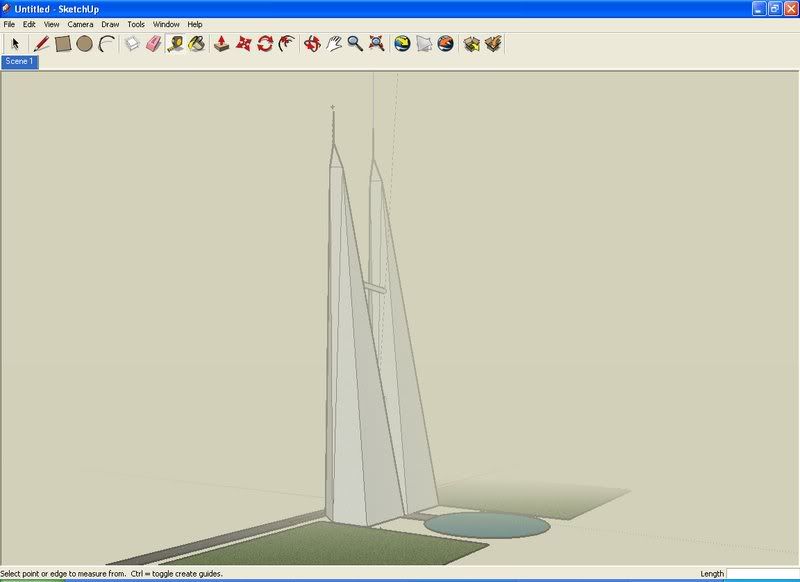Choose the Offset tool

(287, 44)
